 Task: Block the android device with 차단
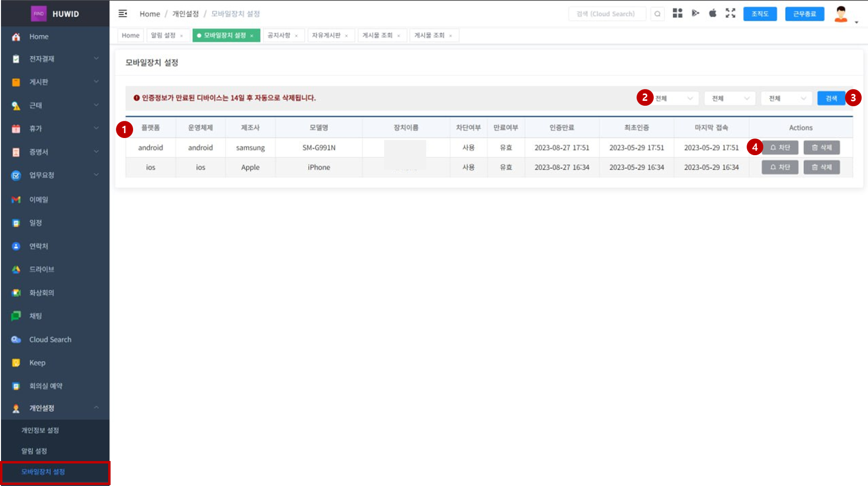pyautogui.click(x=780, y=147)
